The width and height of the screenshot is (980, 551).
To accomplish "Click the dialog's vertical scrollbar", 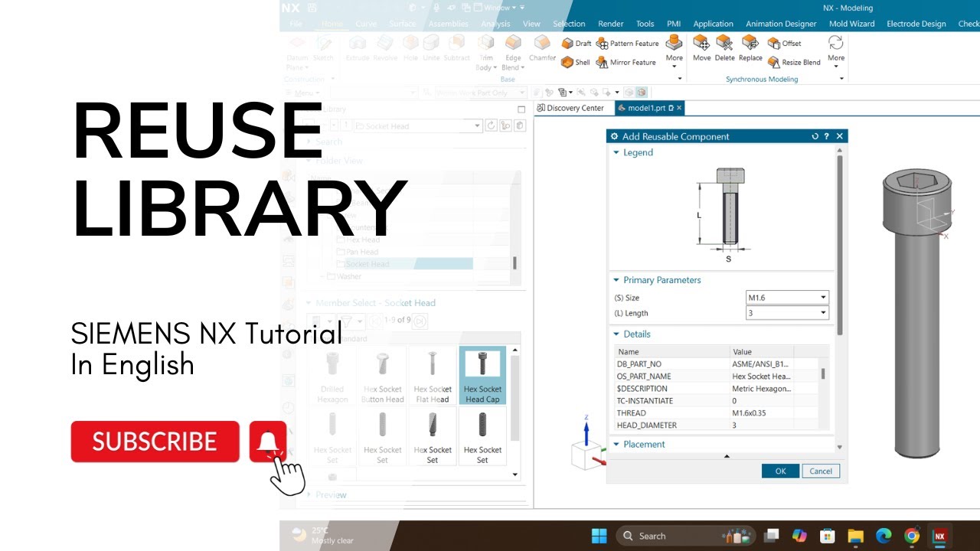I will pos(839,245).
